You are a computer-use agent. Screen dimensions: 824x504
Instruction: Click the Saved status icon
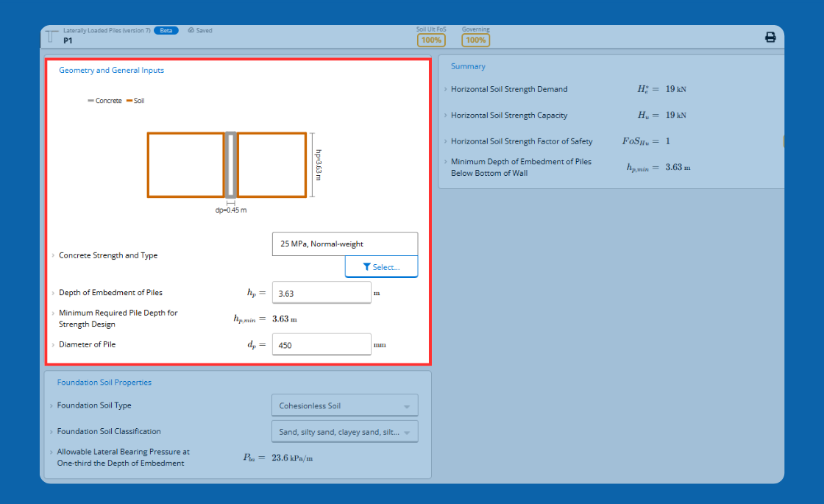coord(191,30)
